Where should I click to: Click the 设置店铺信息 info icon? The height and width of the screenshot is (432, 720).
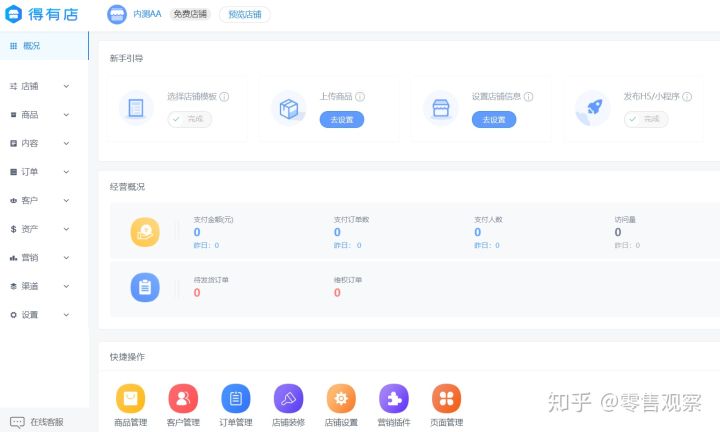529,97
